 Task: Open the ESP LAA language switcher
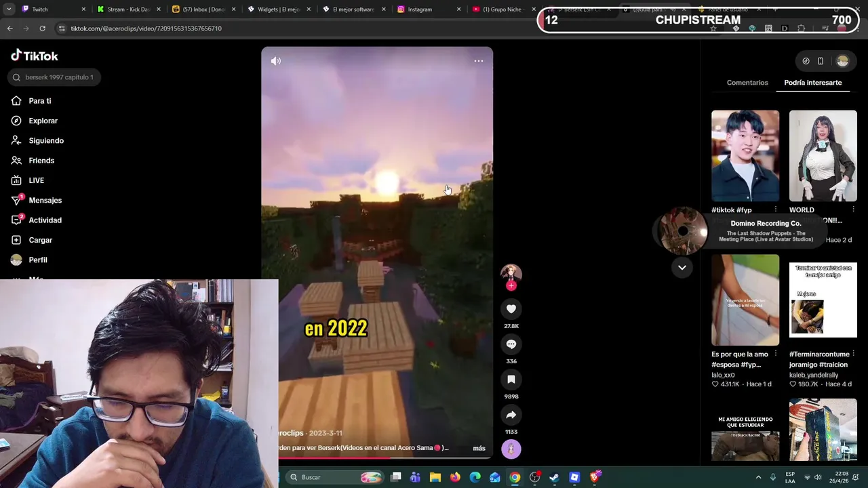tap(790, 477)
